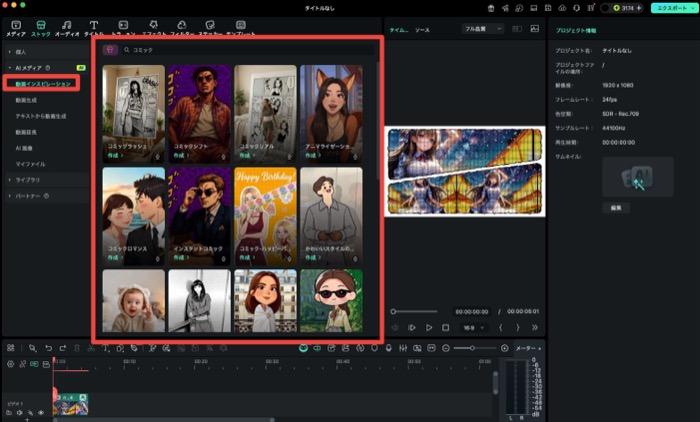Open the テンプレート (Templates) tab icon
The image size is (700, 422).
click(241, 25)
